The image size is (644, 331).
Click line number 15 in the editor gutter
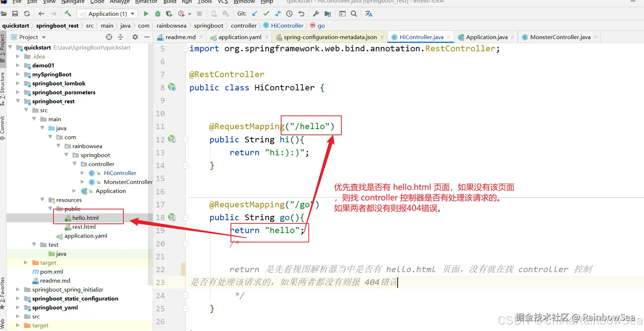160,179
